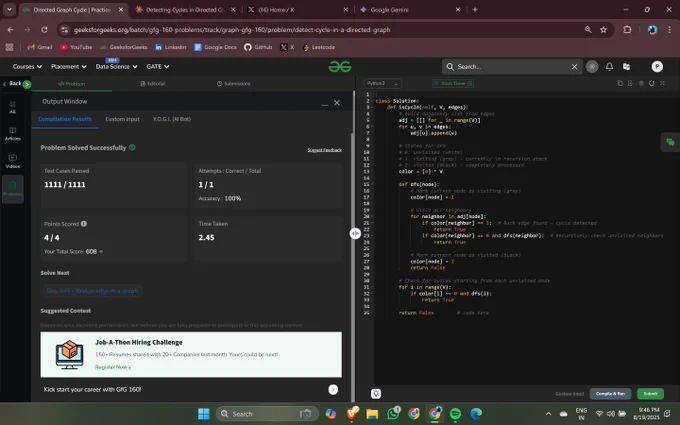This screenshot has height=425, width=680.
Task: Open WhatsApp from the taskbar
Action: tap(393, 414)
